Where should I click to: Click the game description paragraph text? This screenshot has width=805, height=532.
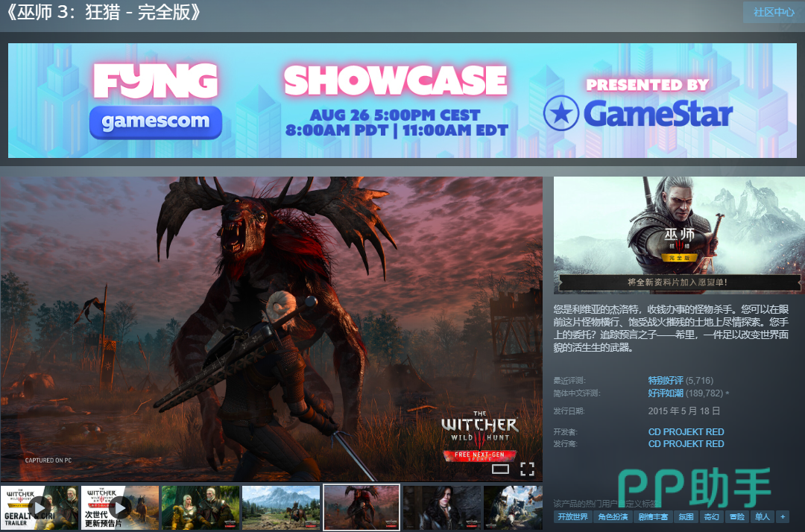(671, 329)
